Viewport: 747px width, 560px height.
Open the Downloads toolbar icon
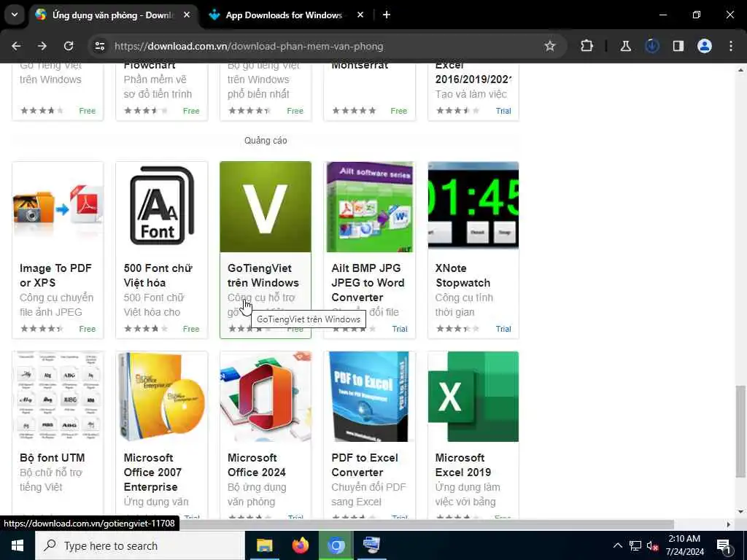pyautogui.click(x=651, y=46)
